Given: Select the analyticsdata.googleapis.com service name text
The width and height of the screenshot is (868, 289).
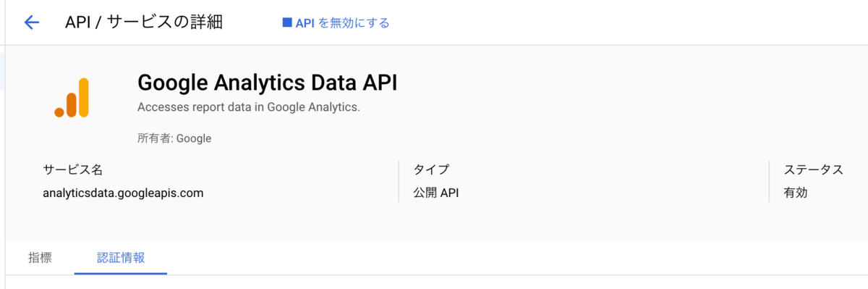Looking at the screenshot, I should 123,193.
